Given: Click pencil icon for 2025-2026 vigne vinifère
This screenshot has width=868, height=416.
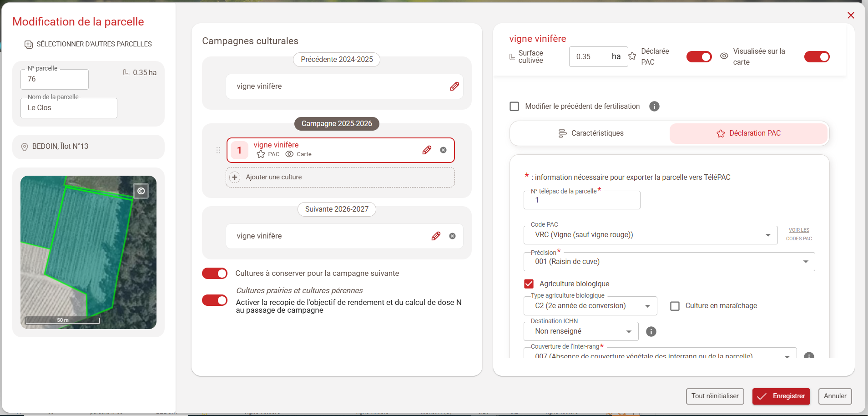Looking at the screenshot, I should [426, 150].
